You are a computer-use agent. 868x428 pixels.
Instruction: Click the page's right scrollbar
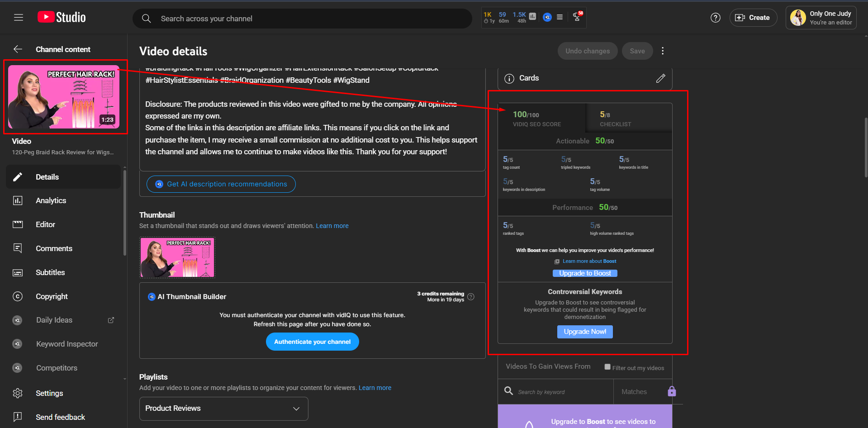coord(866,147)
